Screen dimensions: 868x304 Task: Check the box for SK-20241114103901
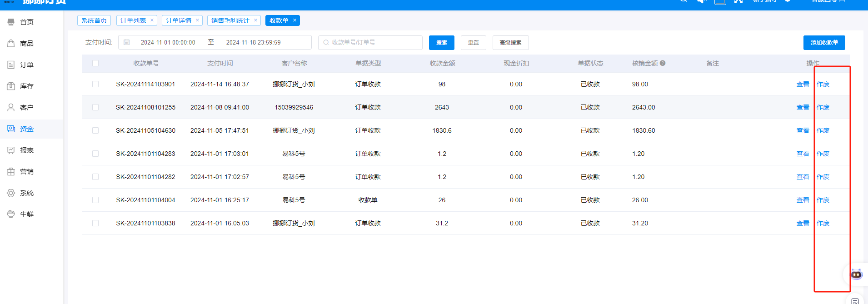coord(95,84)
